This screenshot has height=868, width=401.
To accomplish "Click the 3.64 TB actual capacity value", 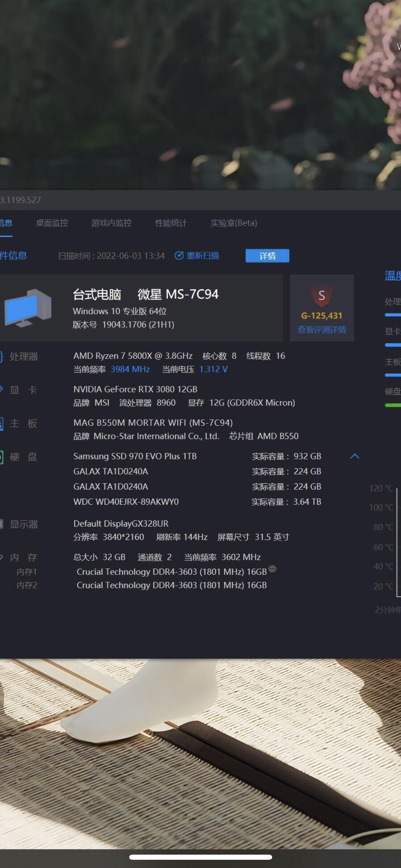I will click(x=307, y=502).
